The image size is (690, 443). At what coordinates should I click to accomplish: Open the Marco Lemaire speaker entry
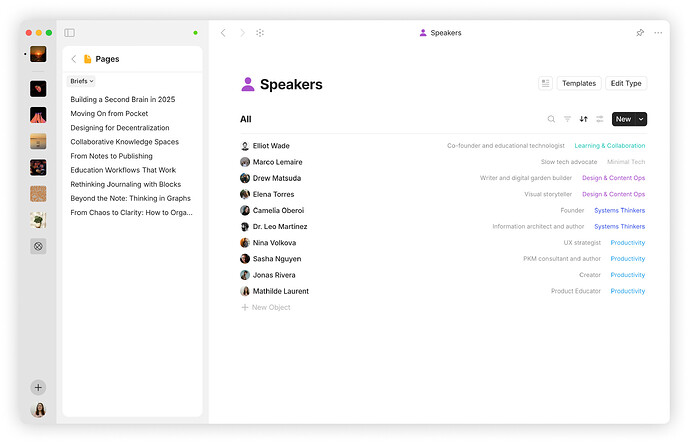(x=277, y=162)
